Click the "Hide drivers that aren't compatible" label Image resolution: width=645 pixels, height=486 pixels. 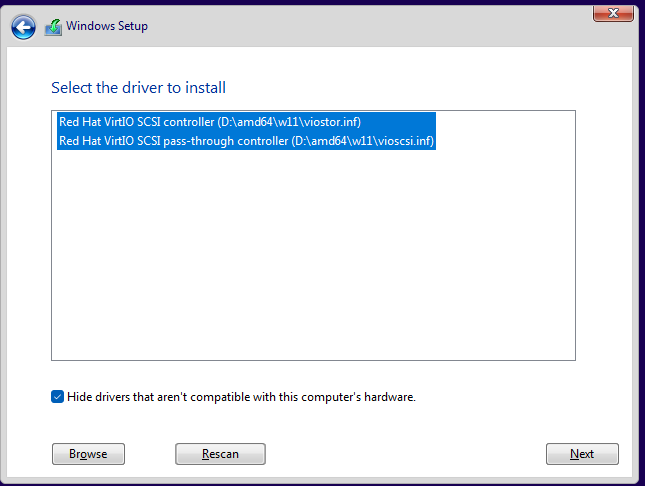pyautogui.click(x=240, y=397)
